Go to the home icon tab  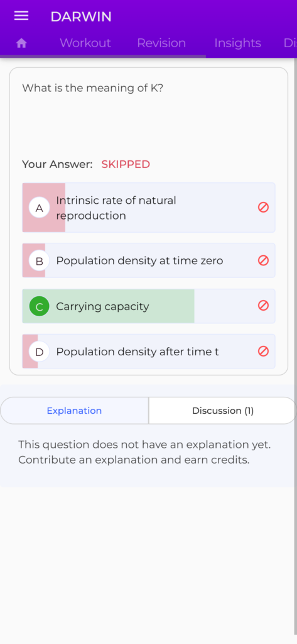point(21,43)
